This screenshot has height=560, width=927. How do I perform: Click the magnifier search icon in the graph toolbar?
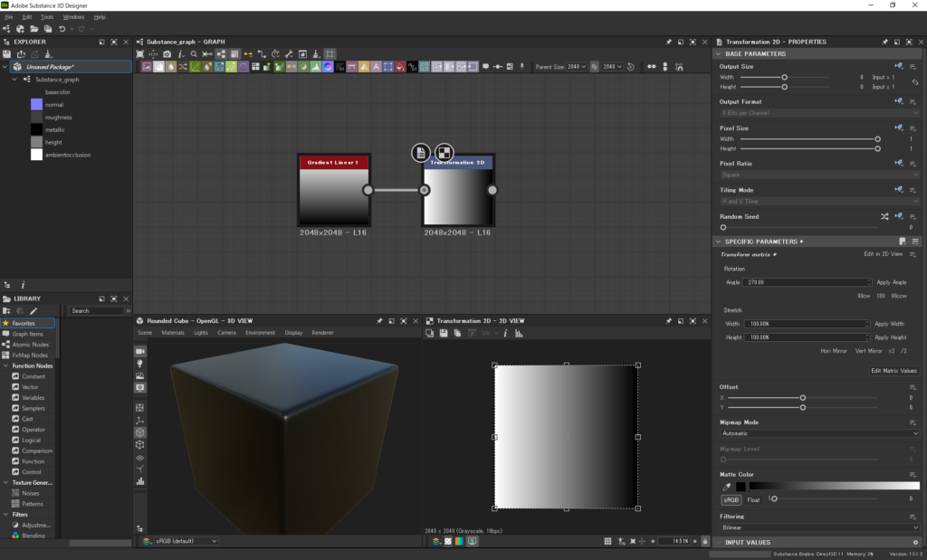click(x=194, y=54)
